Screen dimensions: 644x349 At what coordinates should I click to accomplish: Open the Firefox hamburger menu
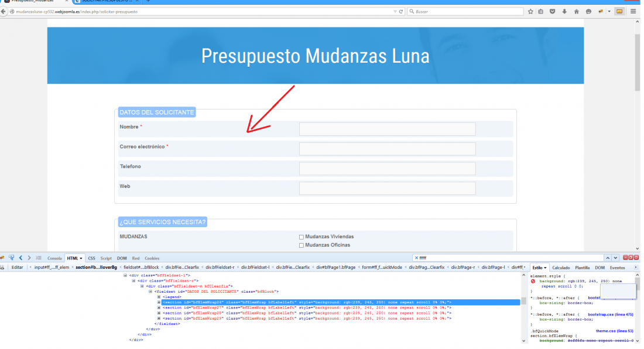633,12
